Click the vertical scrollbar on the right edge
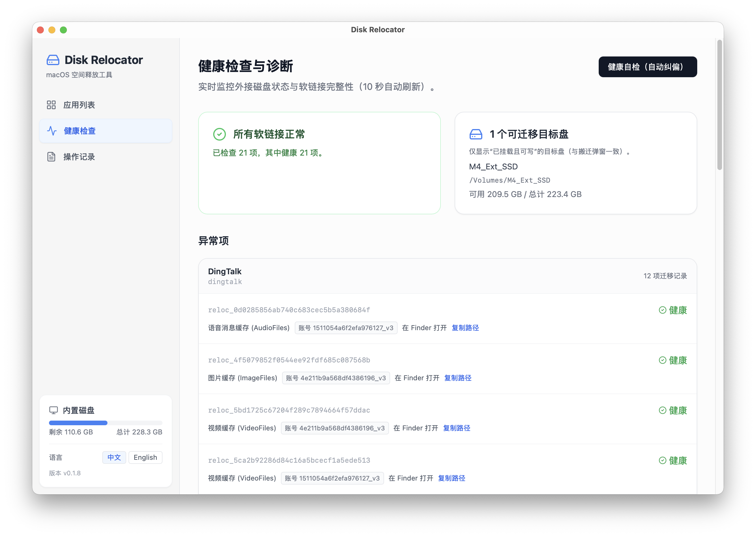 [719, 103]
